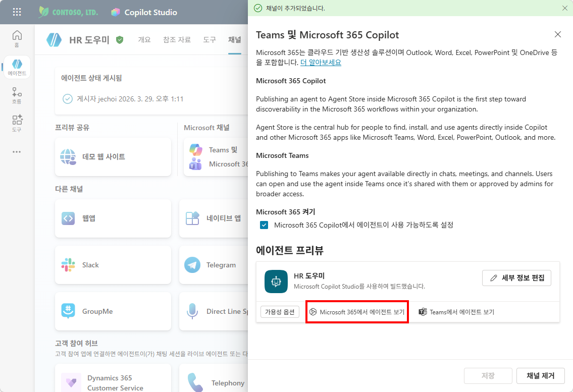Click Dynamics 365 Customer Service label
The height and width of the screenshot is (392, 573).
click(115, 383)
